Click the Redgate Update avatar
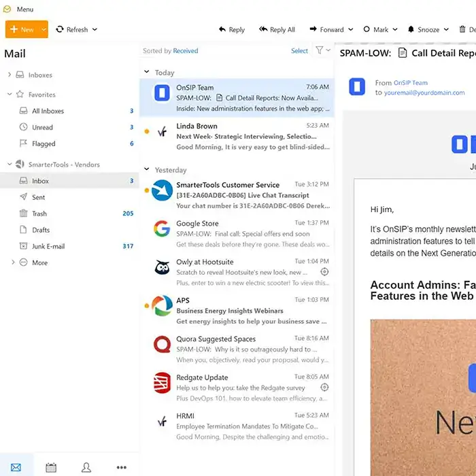The image size is (476, 476). coord(162,383)
